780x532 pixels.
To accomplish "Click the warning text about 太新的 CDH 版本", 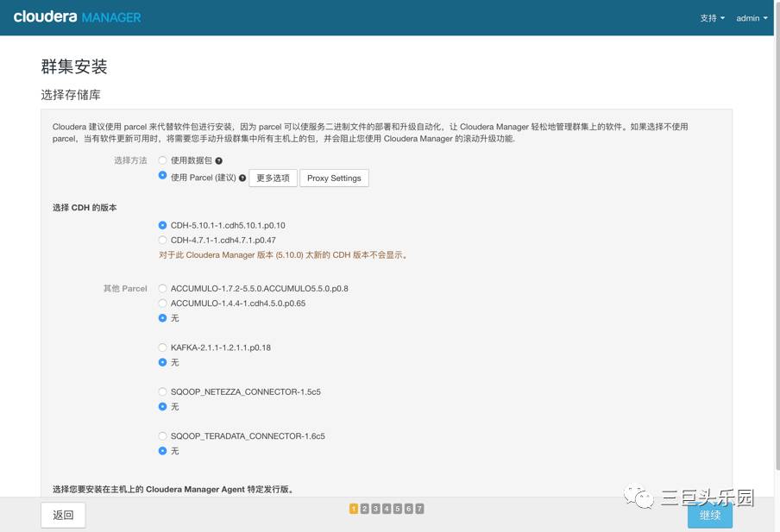I will [284, 255].
